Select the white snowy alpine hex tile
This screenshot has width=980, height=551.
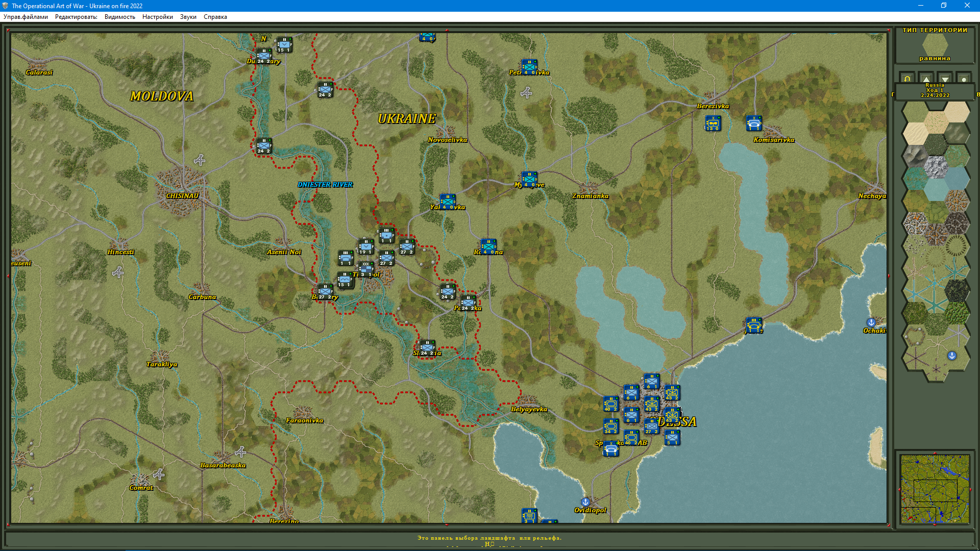pyautogui.click(x=937, y=167)
